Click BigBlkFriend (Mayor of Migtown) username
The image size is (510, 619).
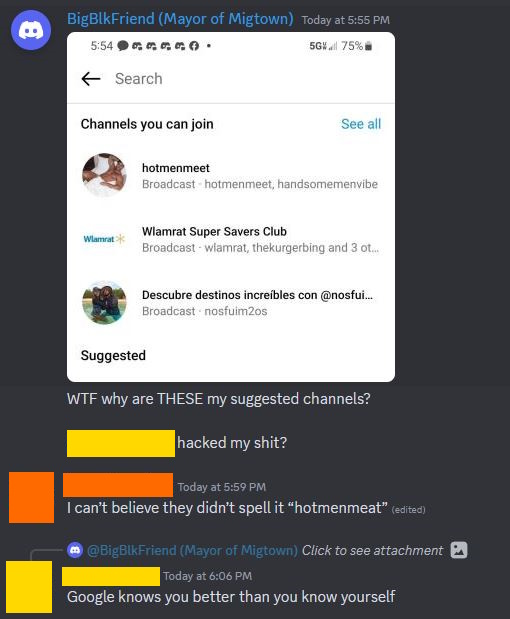[x=180, y=19]
